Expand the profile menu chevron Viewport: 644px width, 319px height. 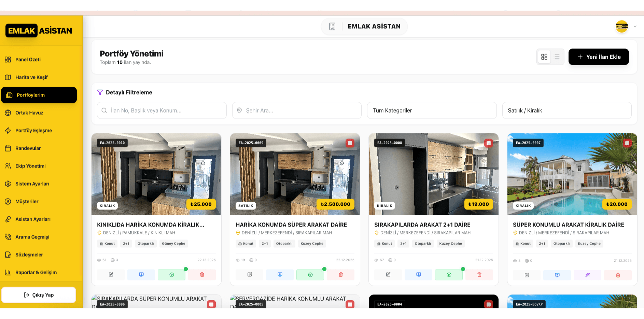tap(635, 27)
